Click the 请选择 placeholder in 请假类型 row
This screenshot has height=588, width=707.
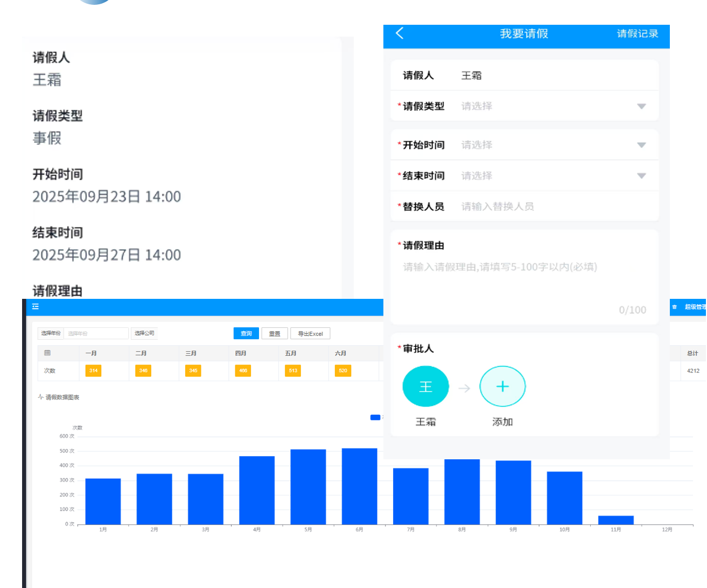coord(477,107)
